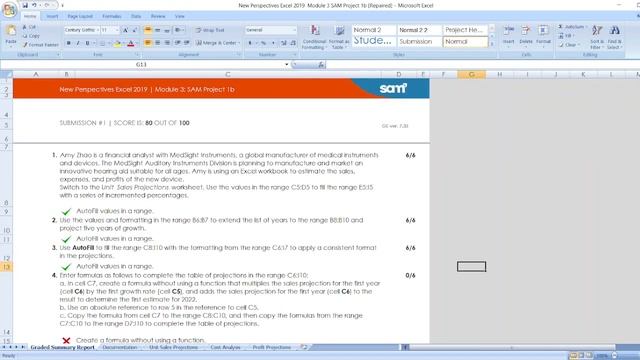Open the Profit Projections worksheet tab
This screenshot has height=360, width=640.
[272, 347]
